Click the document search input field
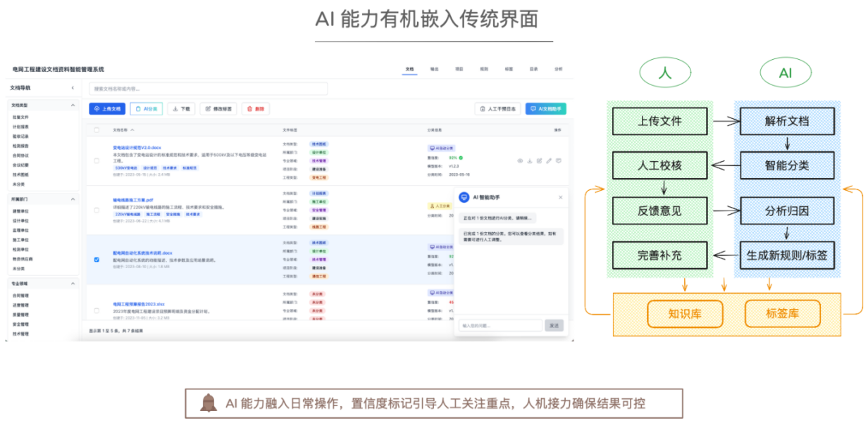The width and height of the screenshot is (868, 423). point(208,89)
